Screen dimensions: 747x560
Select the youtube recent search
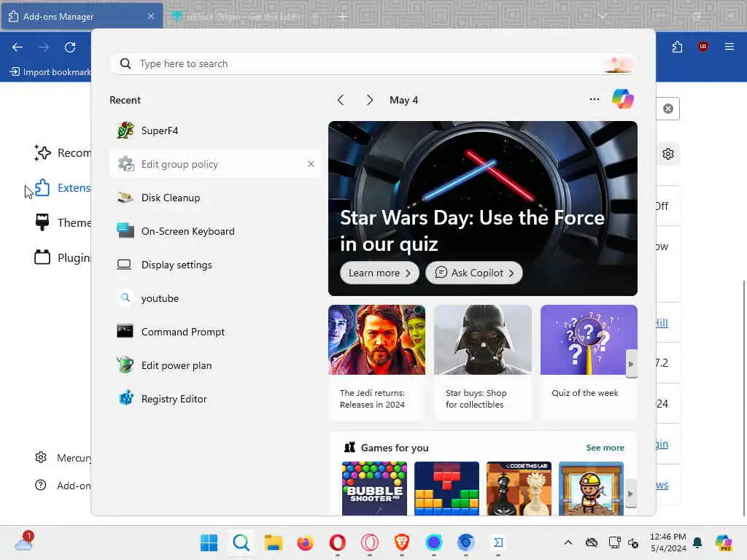[x=215, y=298]
